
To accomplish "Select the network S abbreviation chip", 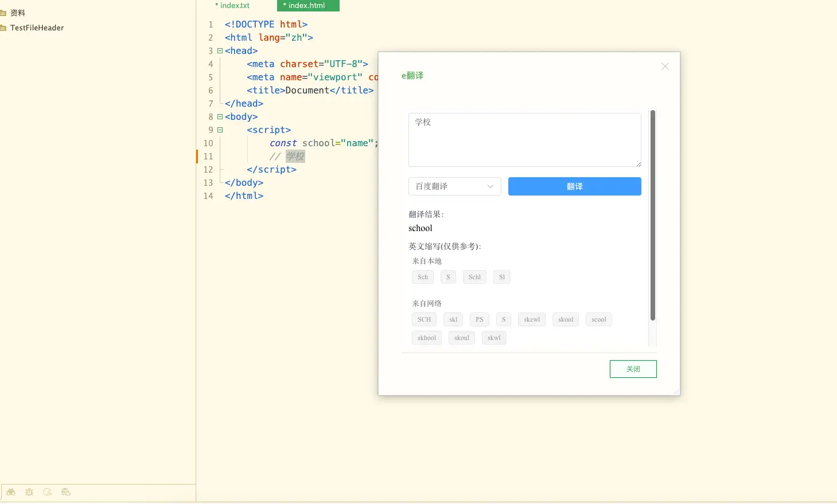I will click(x=504, y=319).
